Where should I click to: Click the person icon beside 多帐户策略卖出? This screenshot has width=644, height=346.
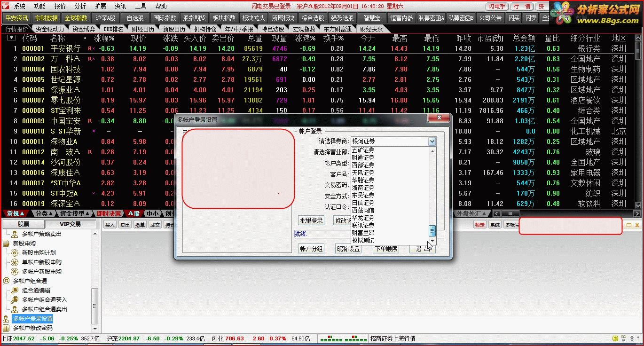pos(14,234)
